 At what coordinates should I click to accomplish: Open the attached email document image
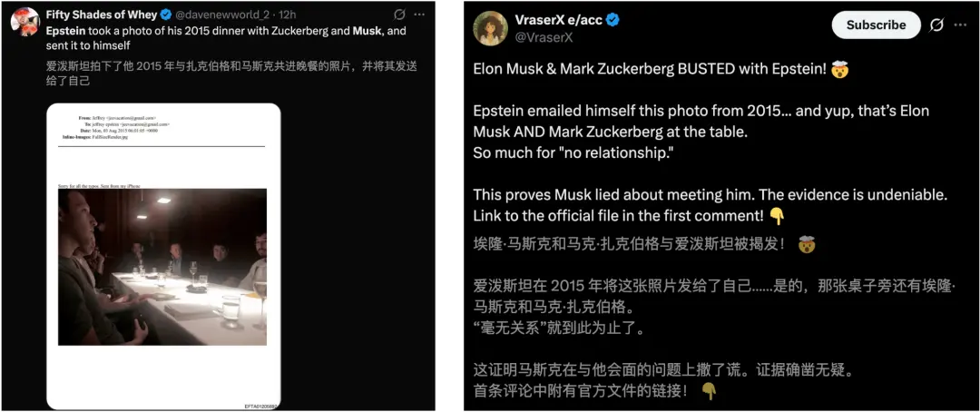163,256
